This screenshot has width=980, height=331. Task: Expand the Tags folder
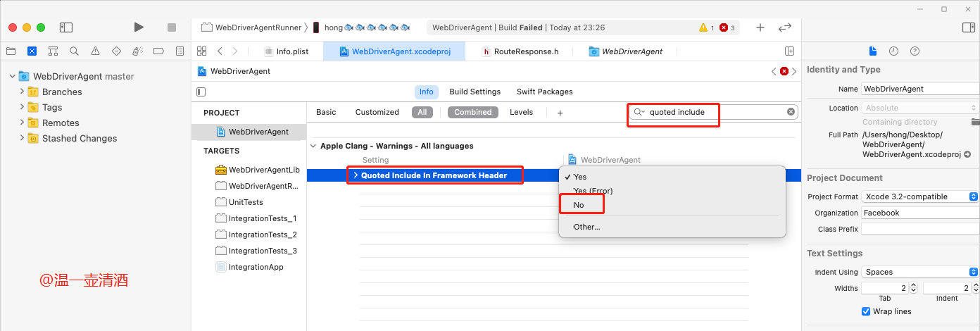(22, 107)
